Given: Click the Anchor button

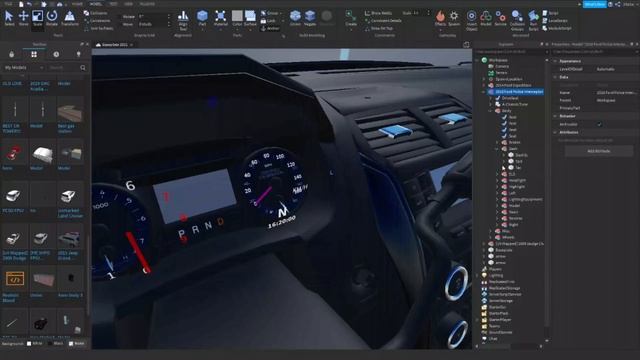Looking at the screenshot, I should [x=270, y=28].
